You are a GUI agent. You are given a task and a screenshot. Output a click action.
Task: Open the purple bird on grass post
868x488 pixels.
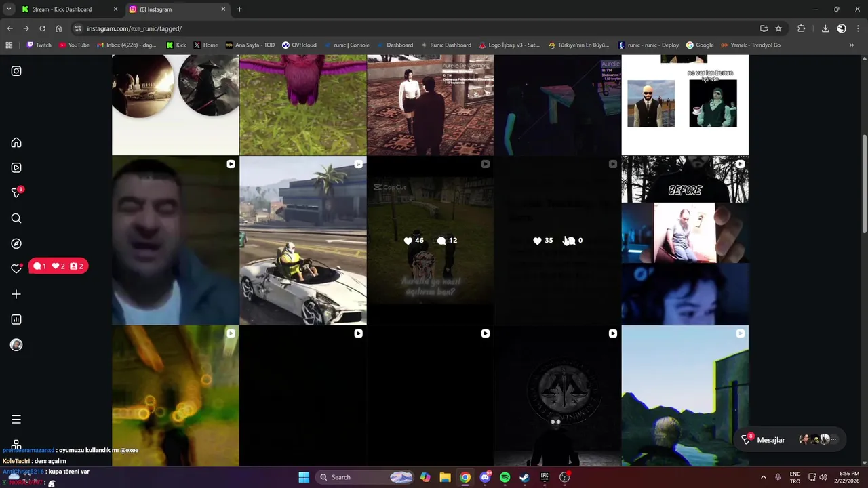click(x=303, y=105)
